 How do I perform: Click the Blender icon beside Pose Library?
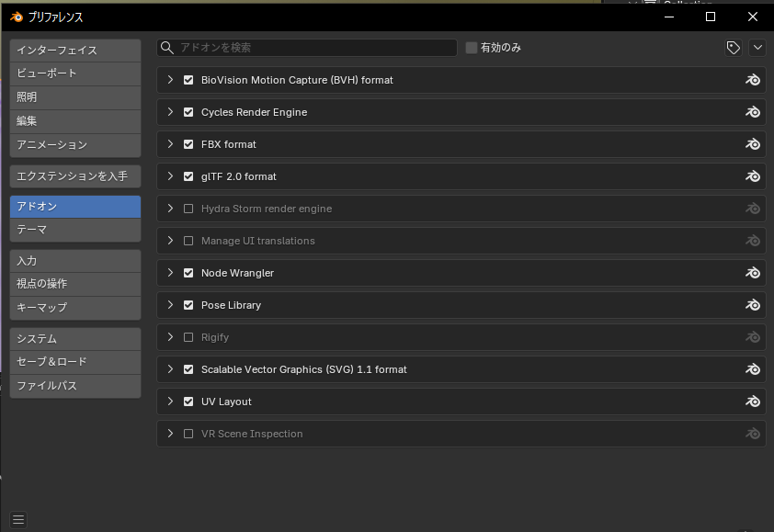tap(753, 305)
